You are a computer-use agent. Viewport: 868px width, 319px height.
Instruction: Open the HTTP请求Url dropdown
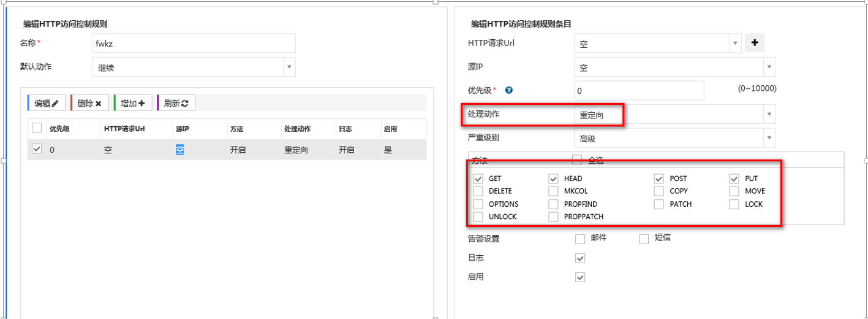coord(658,44)
